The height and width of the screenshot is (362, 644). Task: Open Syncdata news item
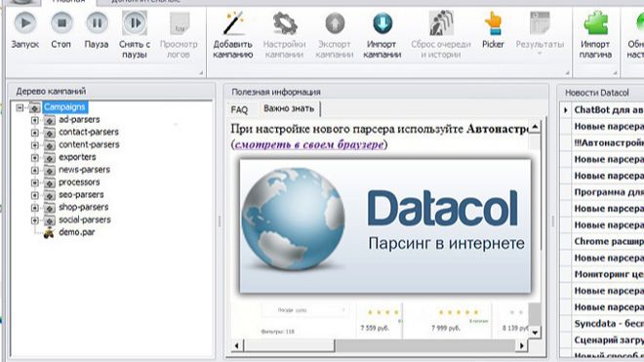(x=609, y=323)
